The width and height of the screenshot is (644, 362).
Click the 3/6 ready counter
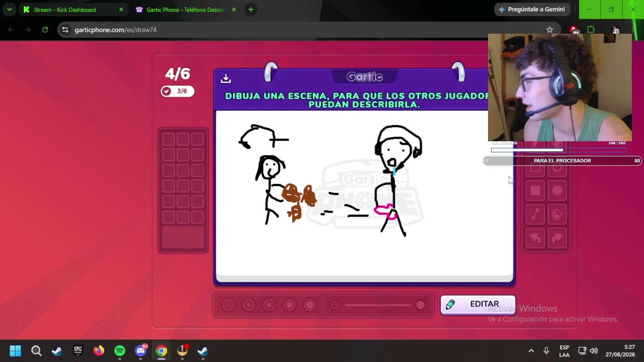pos(177,91)
